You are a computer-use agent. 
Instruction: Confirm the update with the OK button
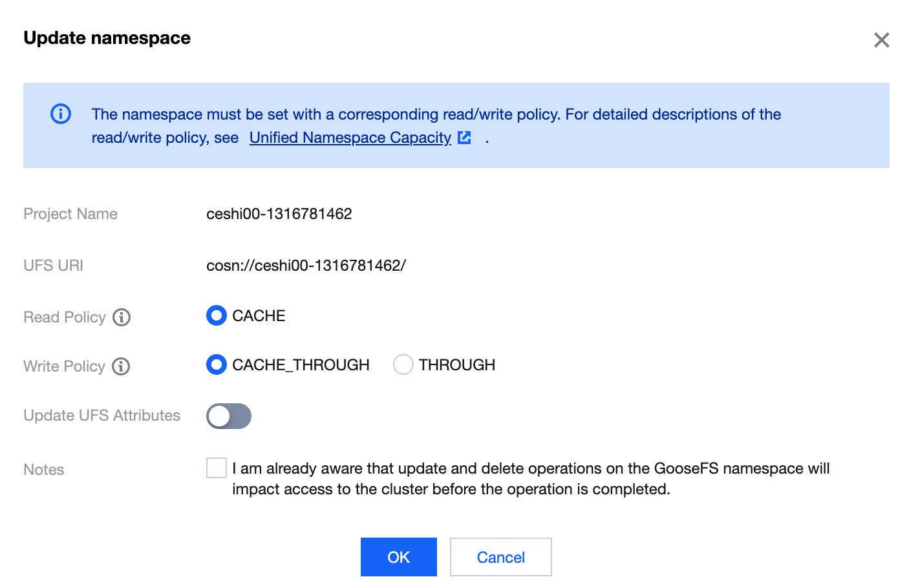[398, 557]
